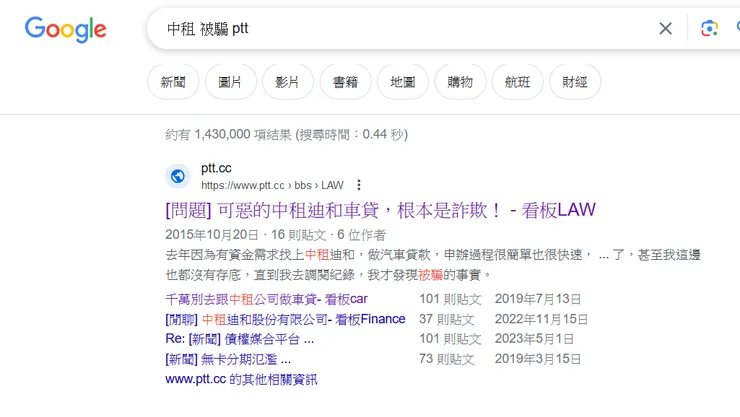Open the ptt.cc site name link

216,168
